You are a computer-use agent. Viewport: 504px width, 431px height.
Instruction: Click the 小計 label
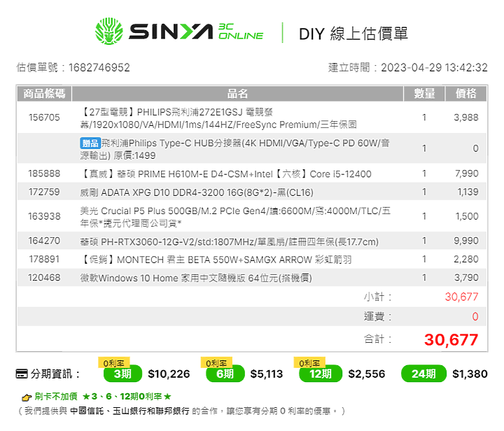378,297
